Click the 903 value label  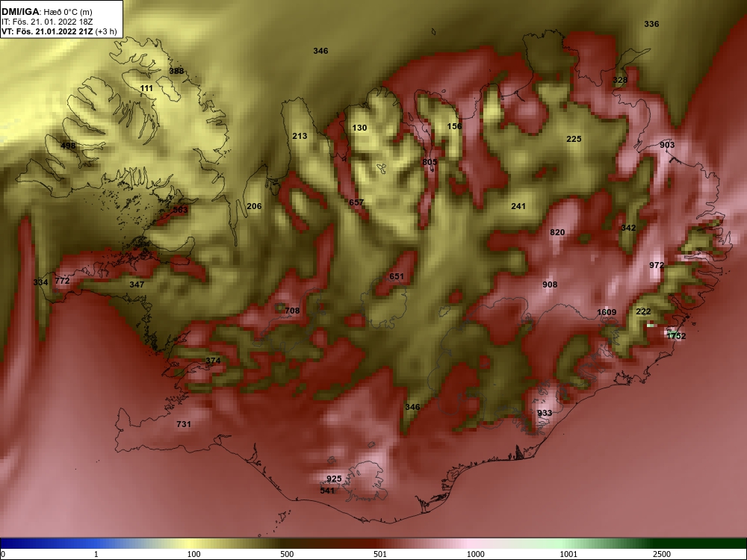[x=667, y=145]
